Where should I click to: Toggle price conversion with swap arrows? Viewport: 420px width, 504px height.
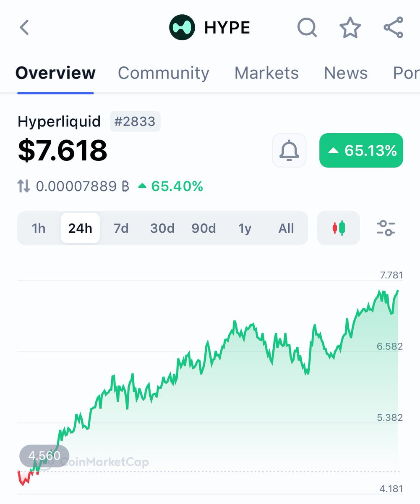point(24,186)
